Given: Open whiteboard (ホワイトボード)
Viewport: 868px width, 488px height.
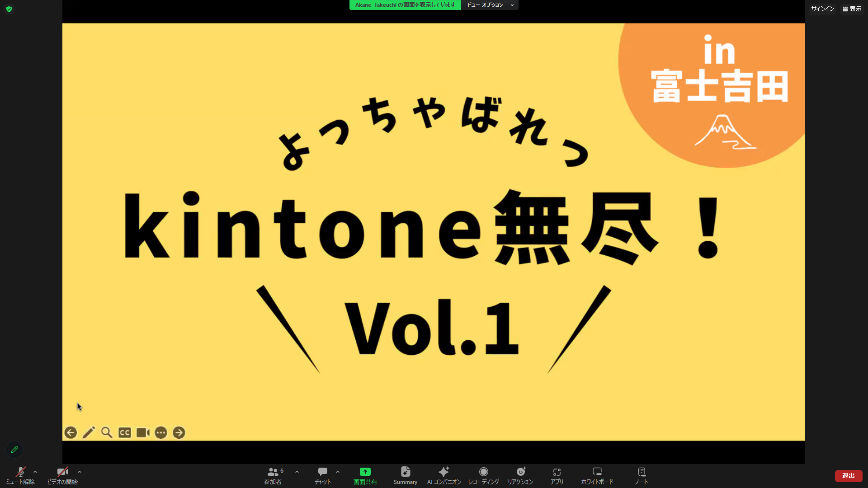Looking at the screenshot, I should pos(597,476).
